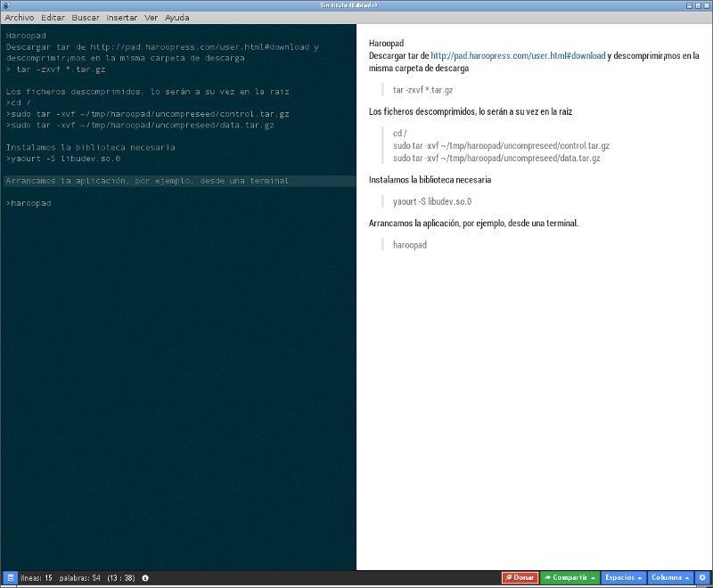Screen dimensions: 713x588
Task: Click the 'yaourt -S libudev.so.0' editor line
Action: tap(64, 159)
